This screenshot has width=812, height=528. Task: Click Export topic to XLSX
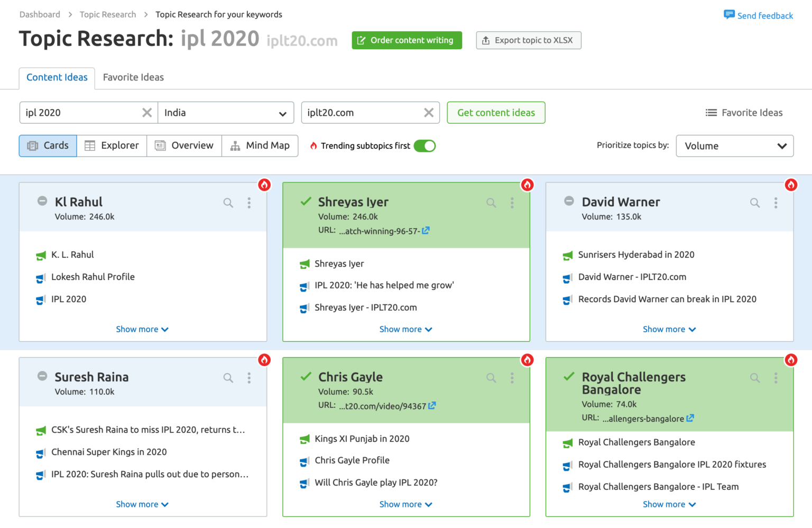click(x=528, y=40)
